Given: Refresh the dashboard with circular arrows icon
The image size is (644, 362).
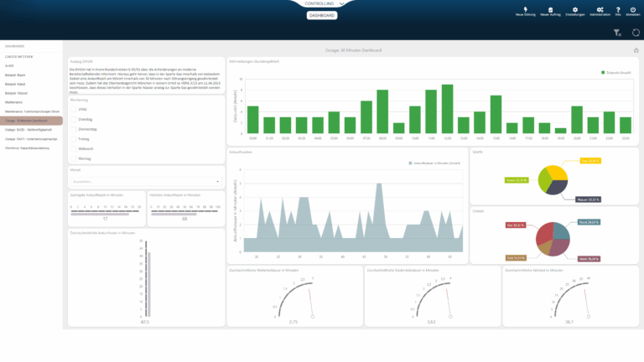Looking at the screenshot, I should [636, 33].
